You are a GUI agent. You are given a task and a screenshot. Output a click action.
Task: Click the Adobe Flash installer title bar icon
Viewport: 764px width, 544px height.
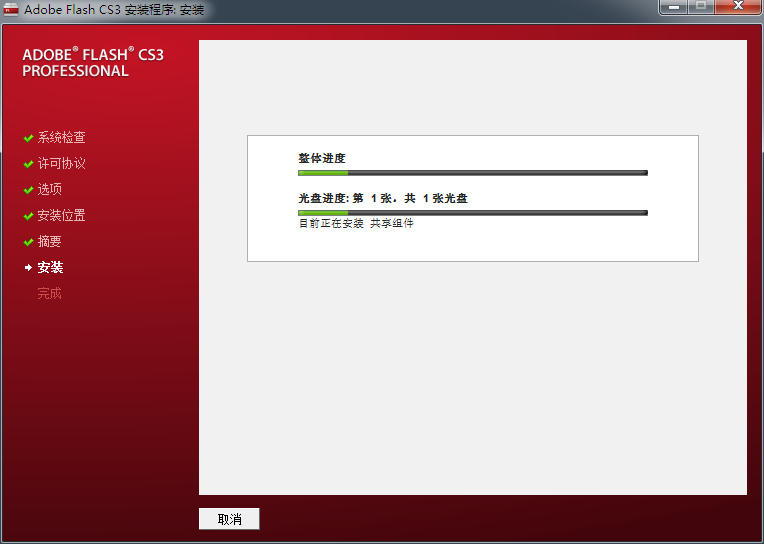click(x=11, y=9)
